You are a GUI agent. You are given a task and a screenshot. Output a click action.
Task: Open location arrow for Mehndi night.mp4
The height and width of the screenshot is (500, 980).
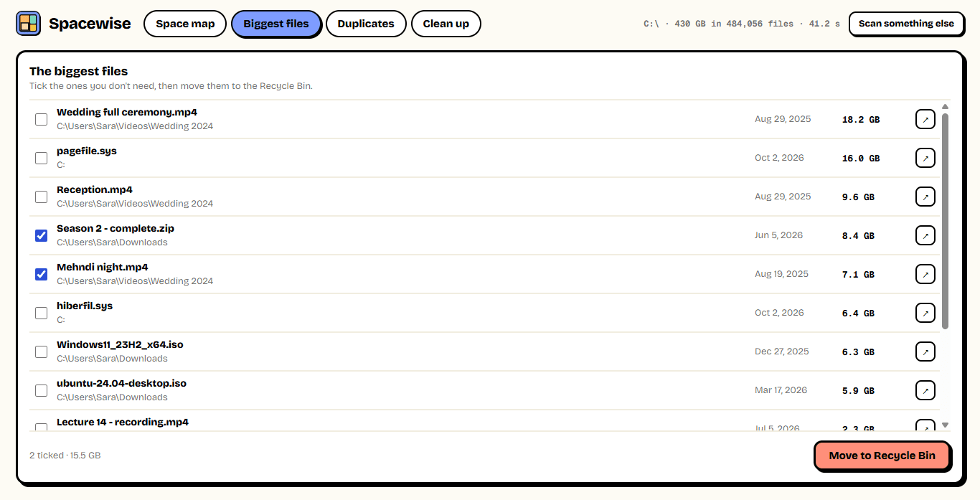coord(925,274)
